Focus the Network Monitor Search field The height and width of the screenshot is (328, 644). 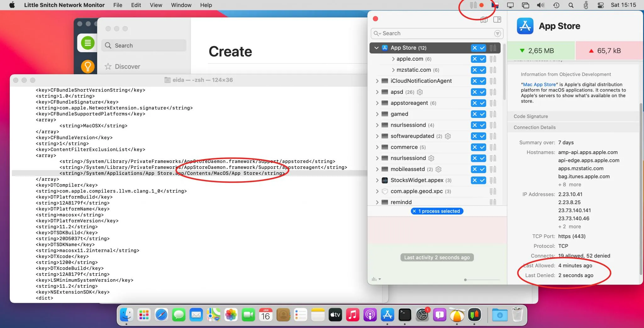437,33
